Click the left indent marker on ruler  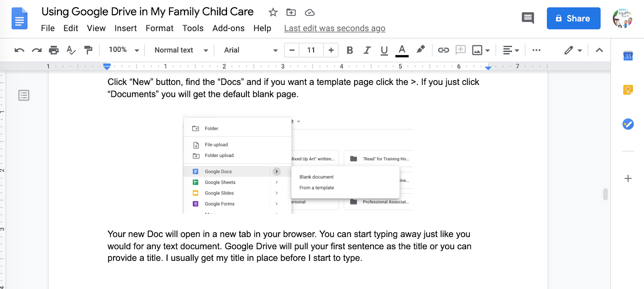(x=107, y=66)
